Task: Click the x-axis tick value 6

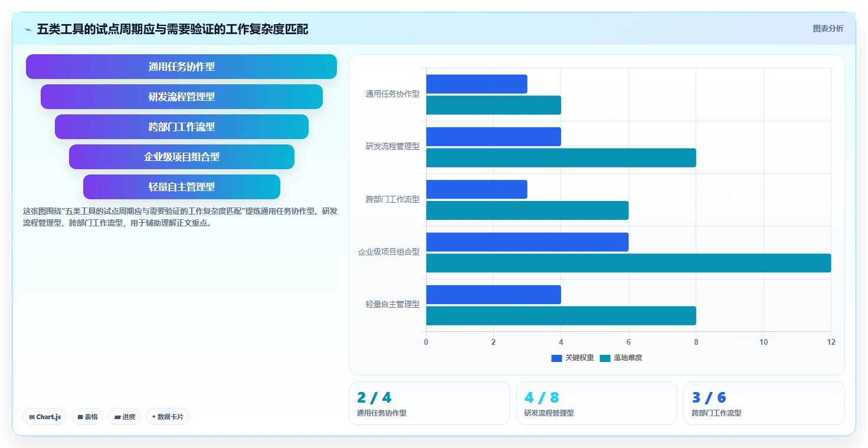Action: (628, 342)
